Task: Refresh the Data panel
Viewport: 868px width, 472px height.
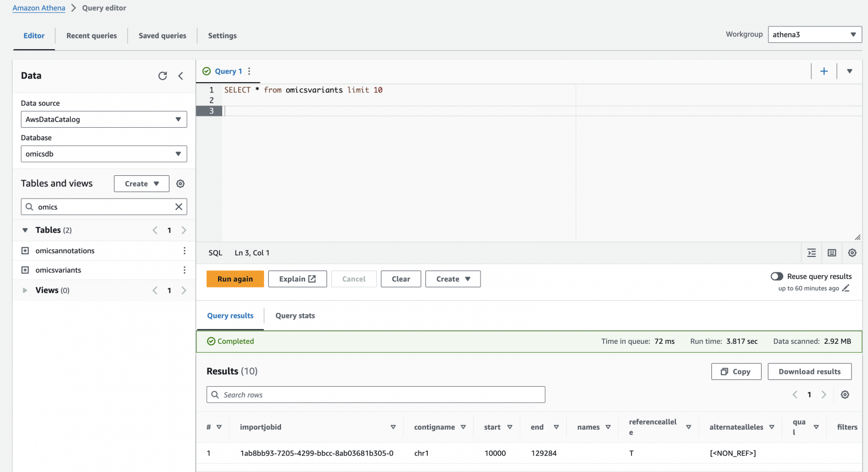Action: 163,76
